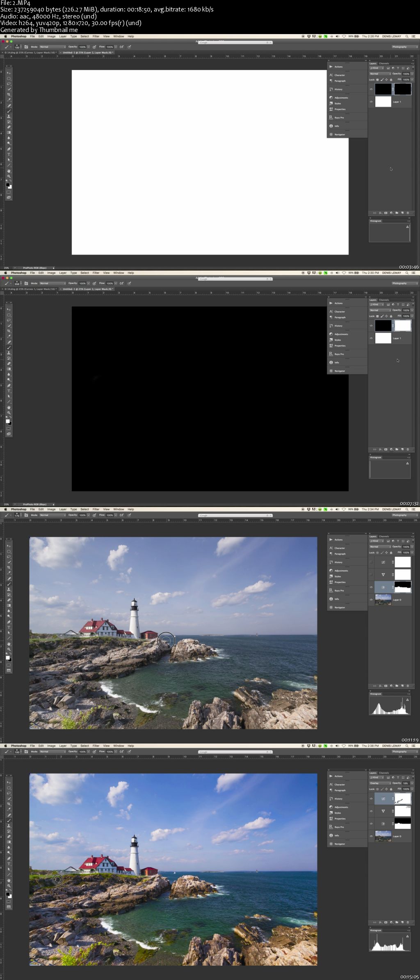Image resolution: width=420 pixels, height=980 pixels.
Task: Toggle Layer 1 visibility in the 00:07:32 frame
Action: (x=371, y=338)
